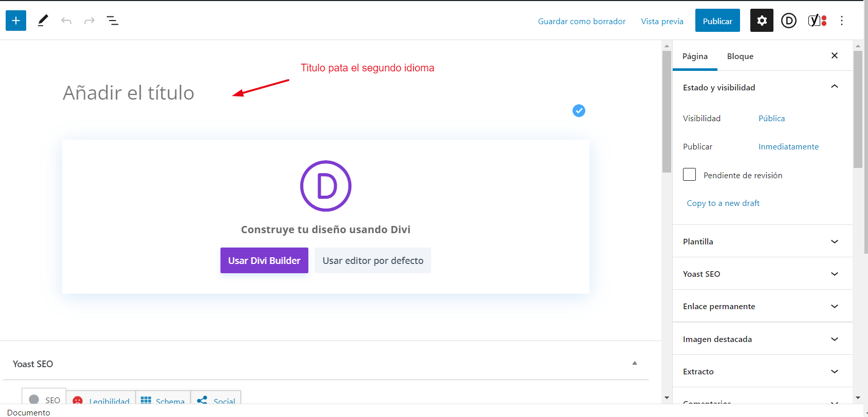Click the blue add block plus button
868x417 pixels.
coord(16,21)
